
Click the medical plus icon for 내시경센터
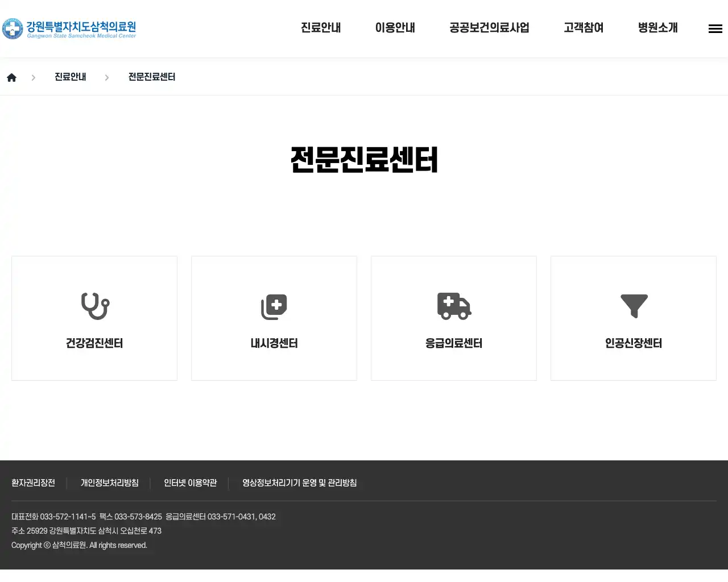click(x=274, y=306)
